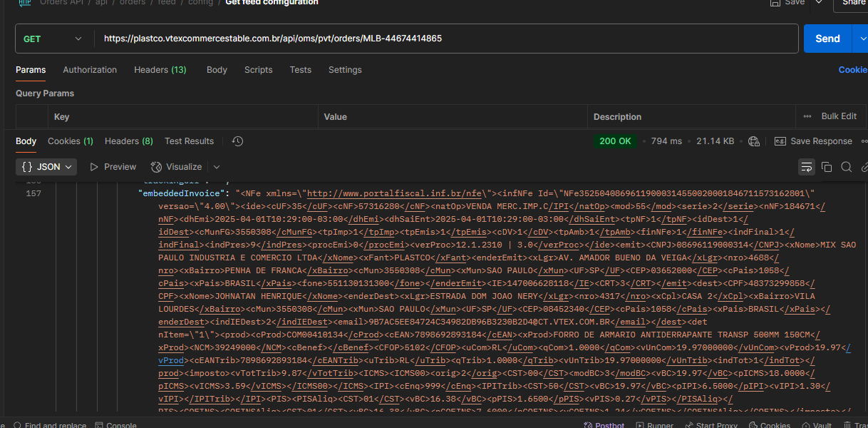The image size is (868, 428).
Task: Click the Get feed configuration breadcrumb title
Action: [x=272, y=3]
